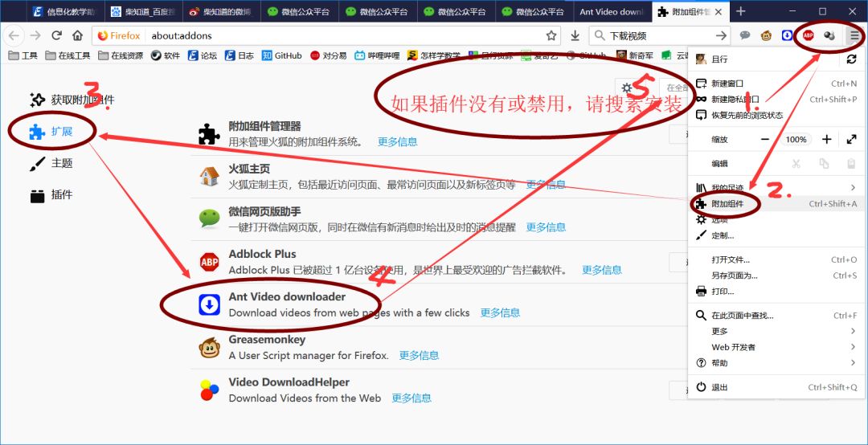This screenshot has width=868, height=445.
Task: Zoom out with the minus button
Action: tap(764, 140)
